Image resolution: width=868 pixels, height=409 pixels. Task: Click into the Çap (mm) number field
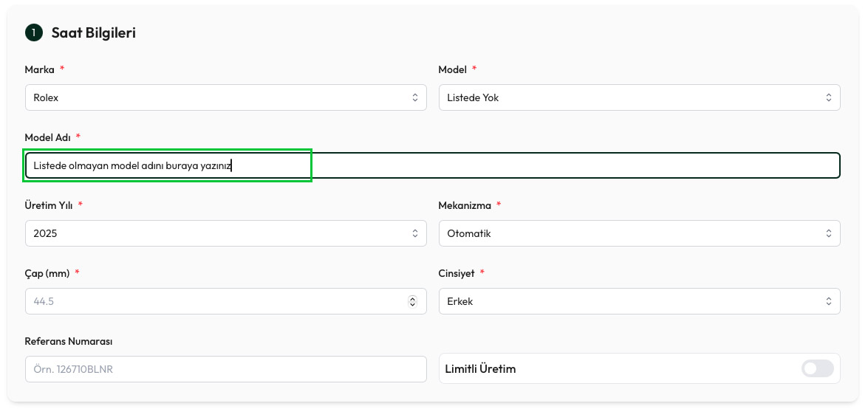click(214, 301)
